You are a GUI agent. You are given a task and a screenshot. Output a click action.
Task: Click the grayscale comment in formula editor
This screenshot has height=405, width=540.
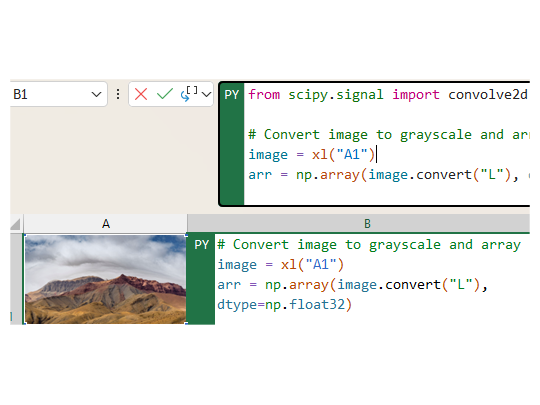click(x=388, y=134)
